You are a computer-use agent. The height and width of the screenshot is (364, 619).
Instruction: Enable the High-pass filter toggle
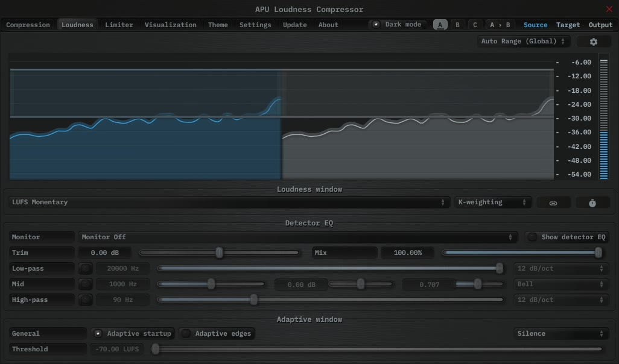(x=85, y=300)
